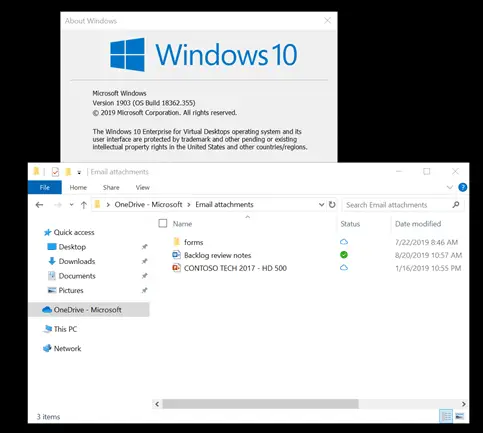483x433 pixels.
Task: Click cloud status icon for forms
Action: (x=344, y=242)
